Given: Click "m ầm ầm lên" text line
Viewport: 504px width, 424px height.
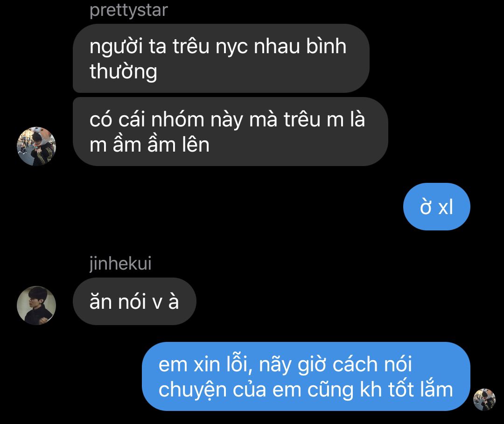Looking at the screenshot, I should coord(149,145).
